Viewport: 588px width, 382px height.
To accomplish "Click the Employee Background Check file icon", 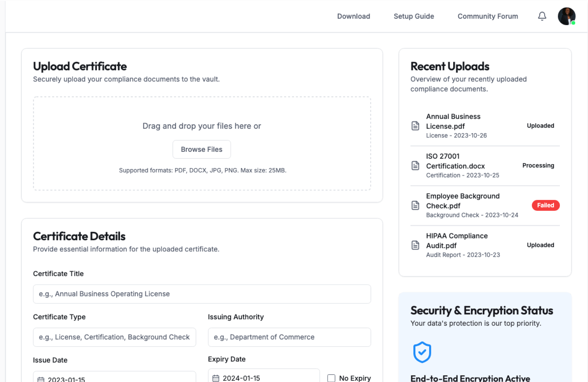I will click(415, 205).
